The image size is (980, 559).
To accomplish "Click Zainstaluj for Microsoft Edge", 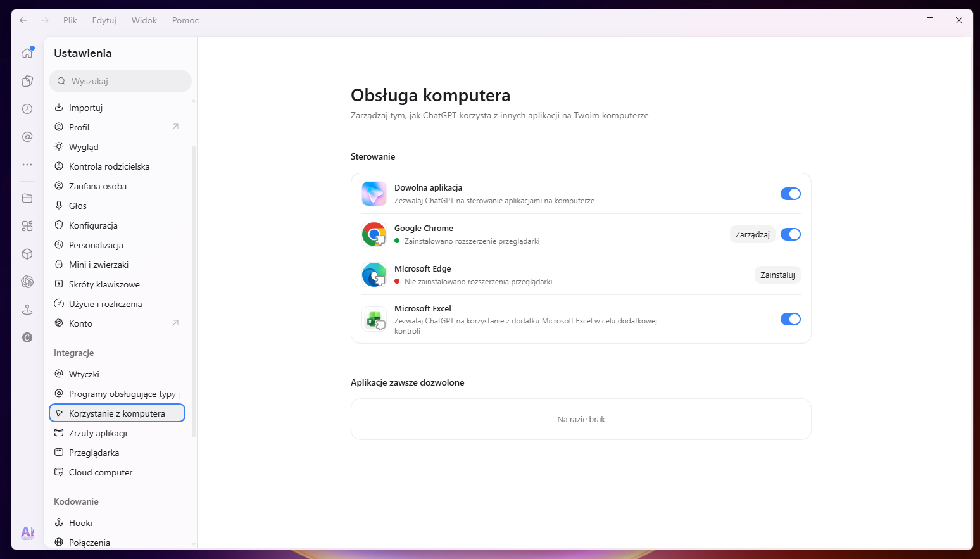I will point(777,275).
